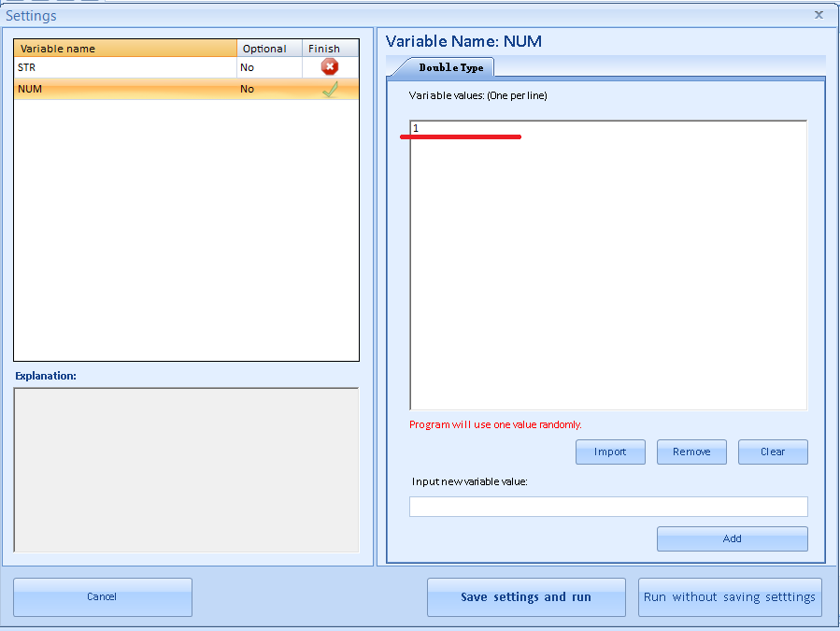This screenshot has width=840, height=631.
Task: Add the new variable value
Action: click(x=732, y=539)
